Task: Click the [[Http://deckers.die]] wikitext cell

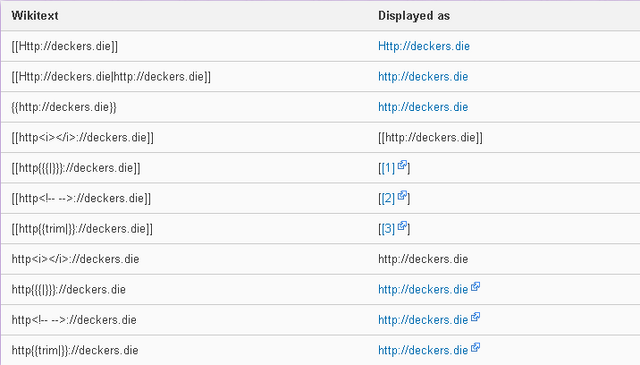Action: (x=64, y=46)
